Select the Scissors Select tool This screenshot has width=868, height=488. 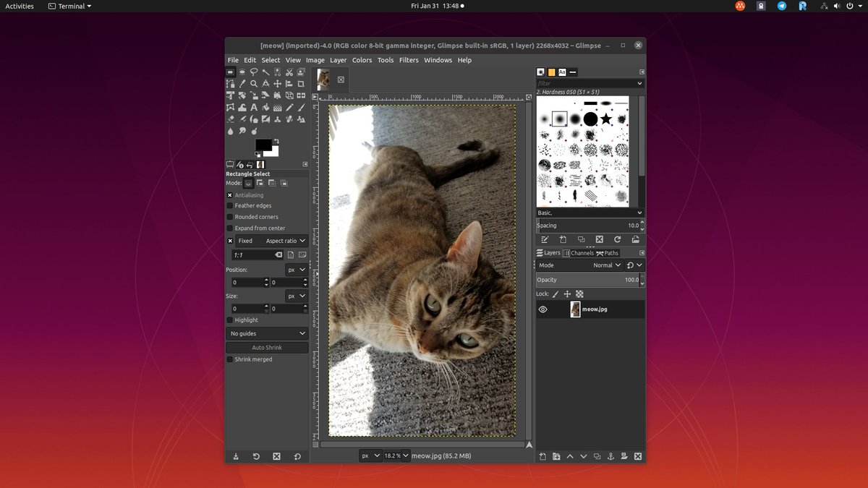[x=289, y=72]
